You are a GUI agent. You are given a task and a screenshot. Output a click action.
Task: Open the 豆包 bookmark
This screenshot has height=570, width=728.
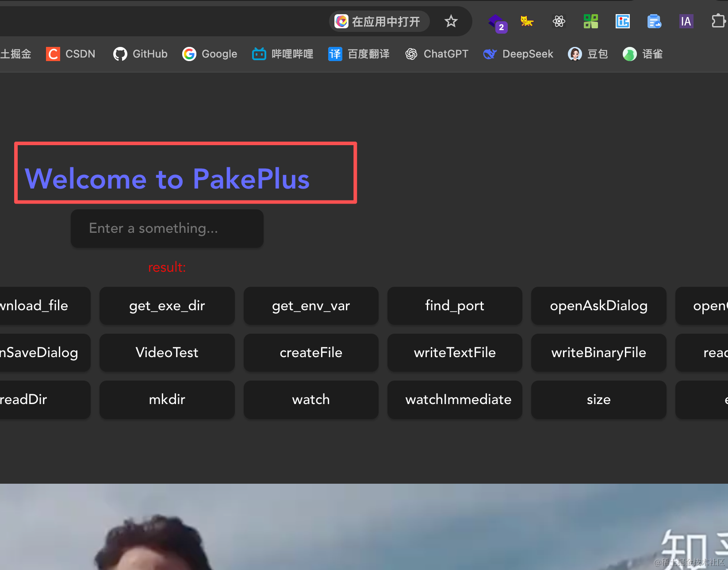[x=588, y=54]
